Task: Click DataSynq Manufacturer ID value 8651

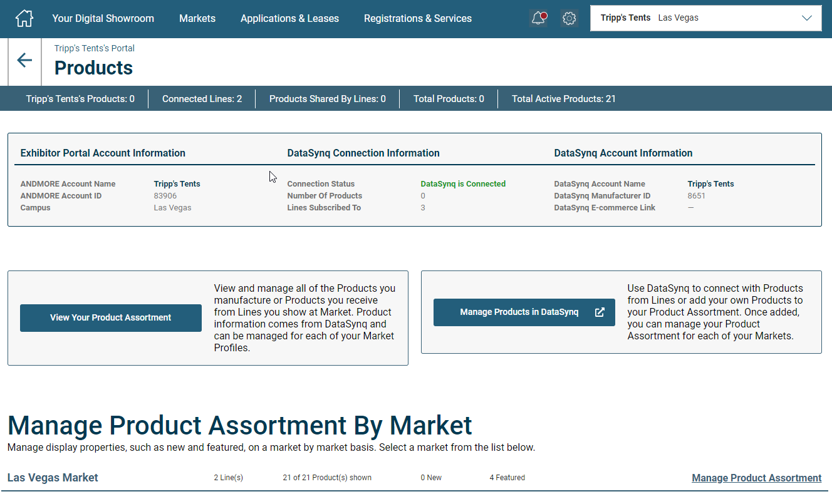Action: [x=697, y=196]
